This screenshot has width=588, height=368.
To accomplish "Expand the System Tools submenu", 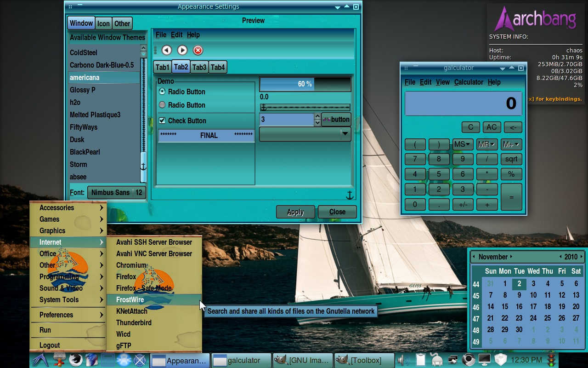I will [68, 299].
